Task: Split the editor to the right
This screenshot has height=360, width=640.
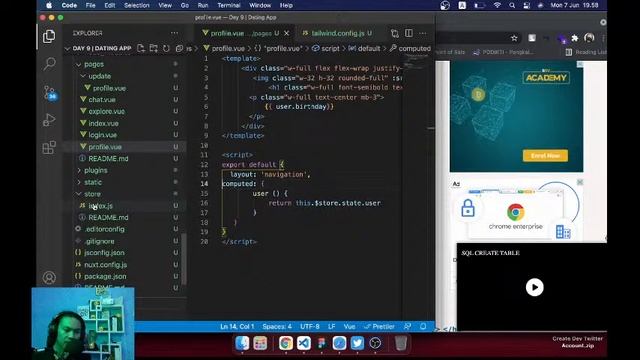Action: coord(409,33)
